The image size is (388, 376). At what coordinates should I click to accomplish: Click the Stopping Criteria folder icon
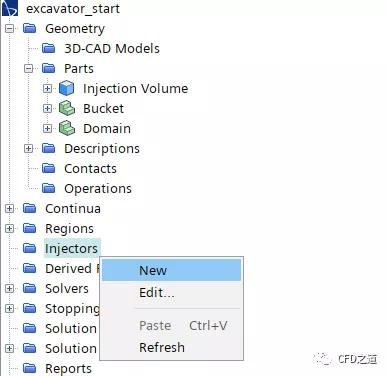click(x=30, y=309)
